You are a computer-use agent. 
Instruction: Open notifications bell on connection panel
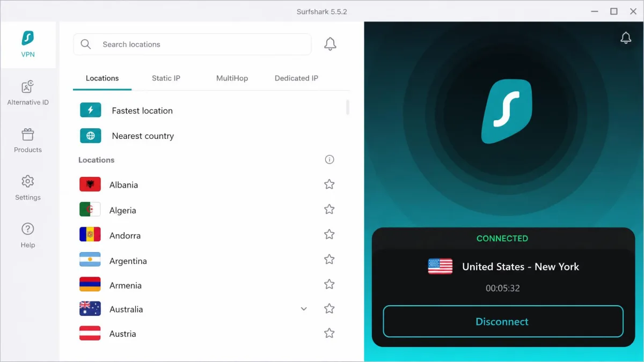[626, 38]
